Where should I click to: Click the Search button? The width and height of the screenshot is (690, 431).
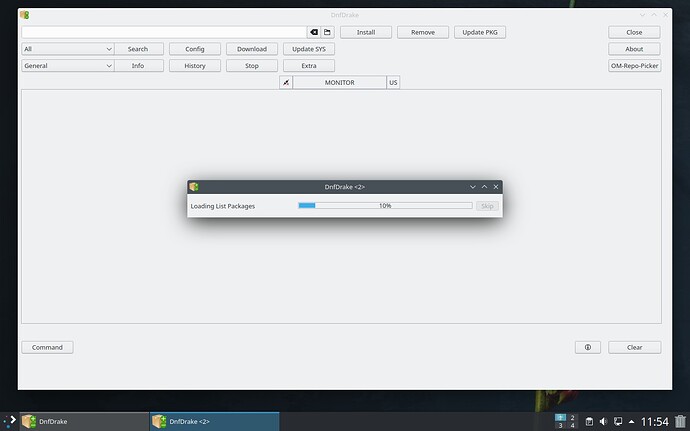point(138,49)
